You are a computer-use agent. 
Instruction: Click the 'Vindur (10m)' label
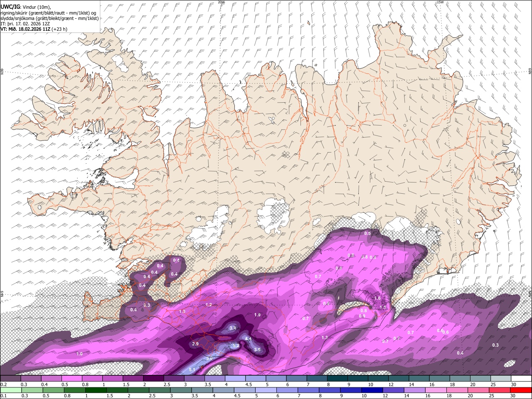37,7
